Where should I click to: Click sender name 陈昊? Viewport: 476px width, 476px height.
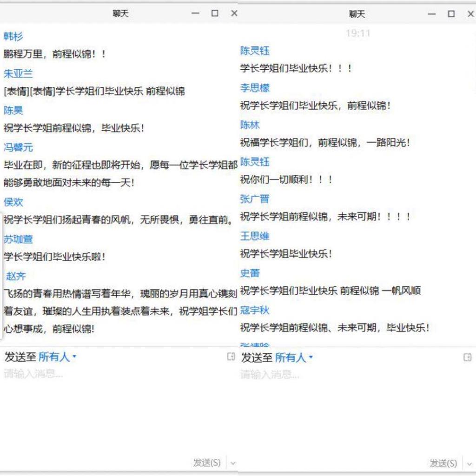click(x=13, y=110)
